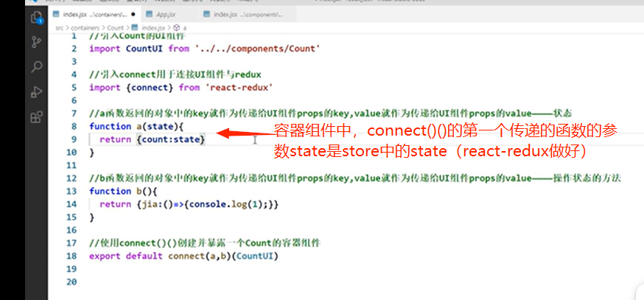Screen dimensions: 644x300
Task: Click the 'Count' breadcrumb
Action: (115, 27)
